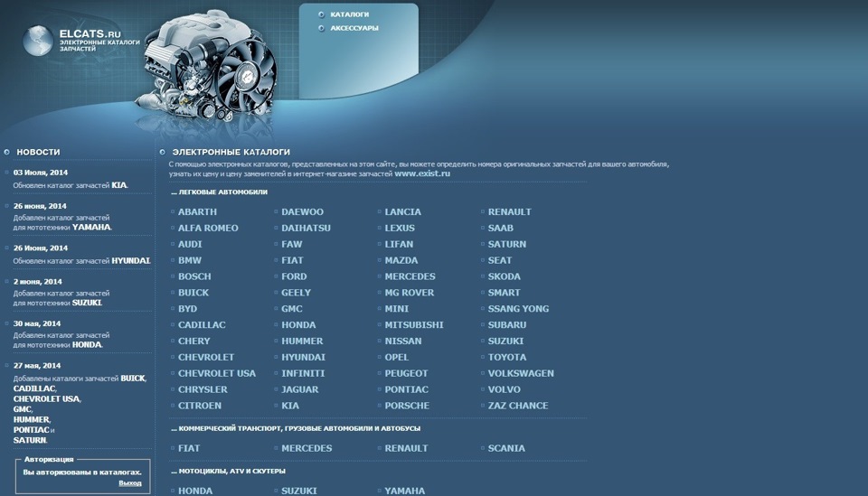This screenshot has width=868, height=496.
Task: Open the commercial FIAT catalog
Action: (x=189, y=448)
